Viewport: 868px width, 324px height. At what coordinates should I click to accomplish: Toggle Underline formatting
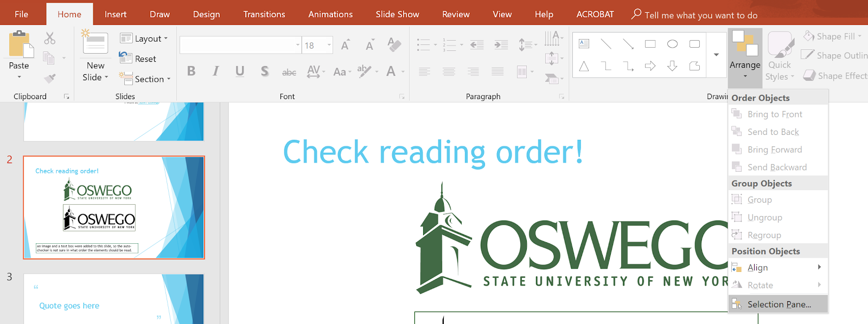tap(240, 71)
